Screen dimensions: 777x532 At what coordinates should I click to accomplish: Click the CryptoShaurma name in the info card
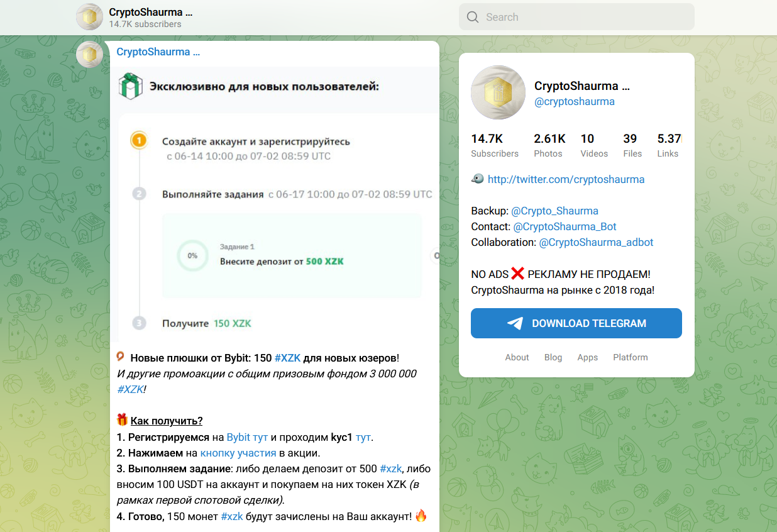tap(582, 86)
